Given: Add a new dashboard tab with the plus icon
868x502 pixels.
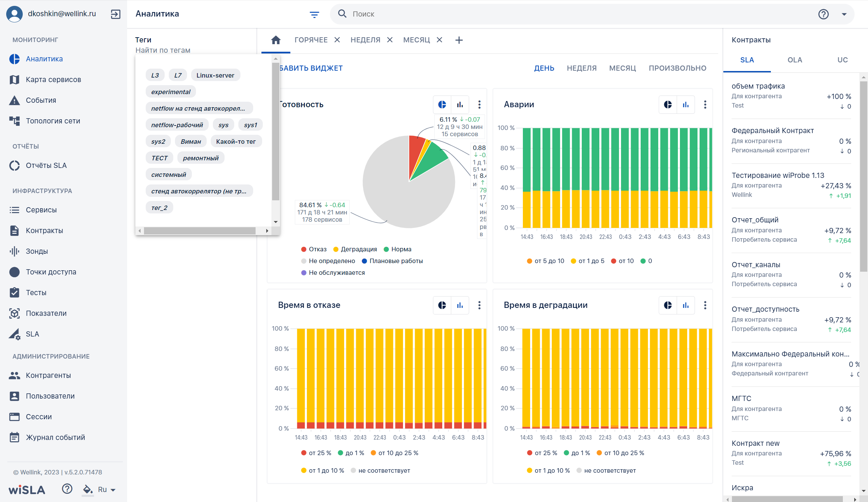Looking at the screenshot, I should point(459,40).
